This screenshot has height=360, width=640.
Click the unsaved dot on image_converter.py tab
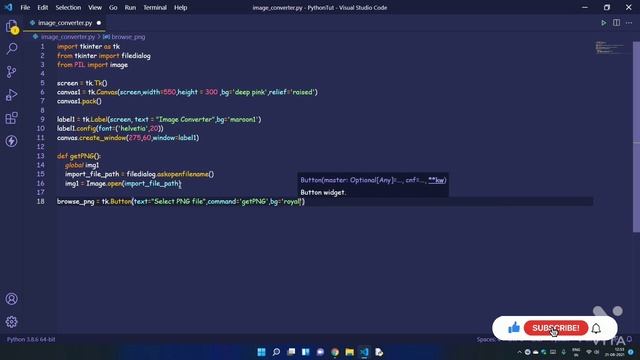(99, 23)
